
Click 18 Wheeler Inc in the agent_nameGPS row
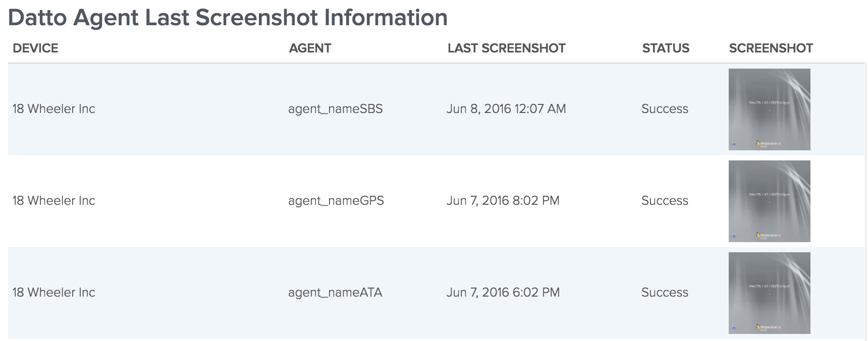tap(53, 201)
